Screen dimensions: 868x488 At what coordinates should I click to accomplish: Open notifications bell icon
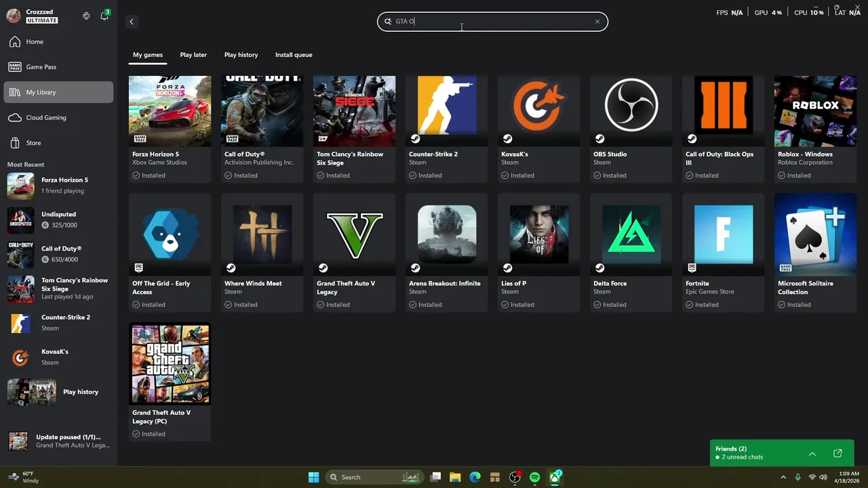(x=104, y=16)
